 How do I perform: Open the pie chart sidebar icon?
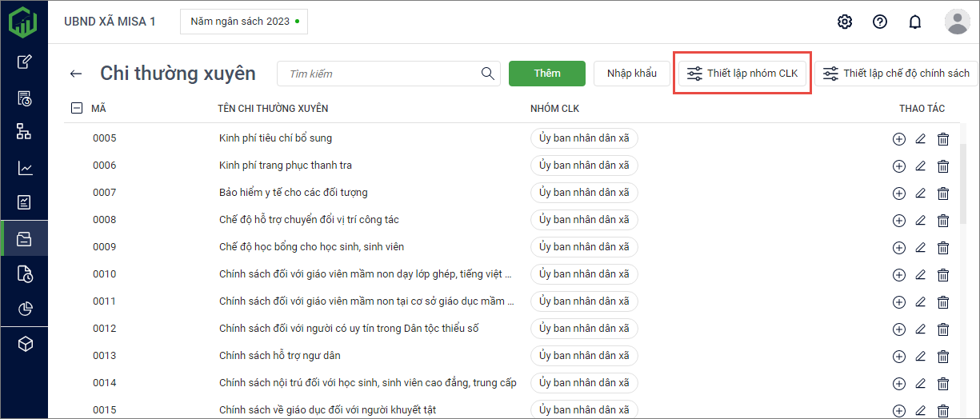(x=25, y=309)
